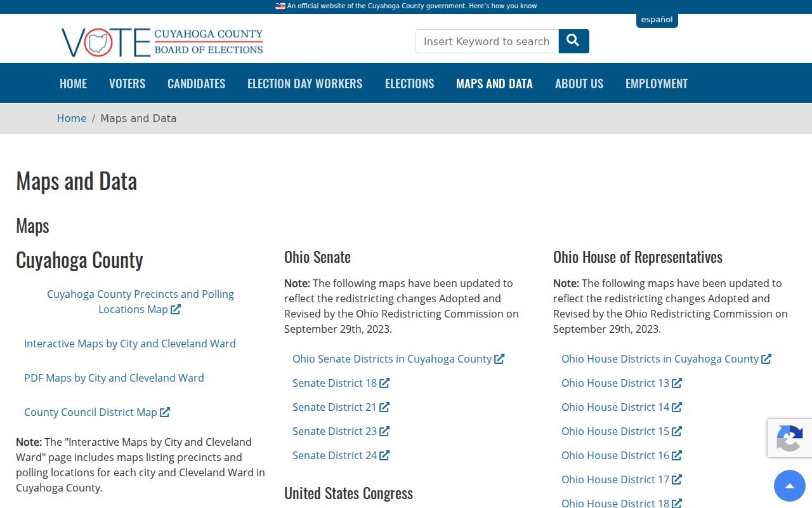Click external-link icon beside Ohio House District 16

pyautogui.click(x=677, y=455)
